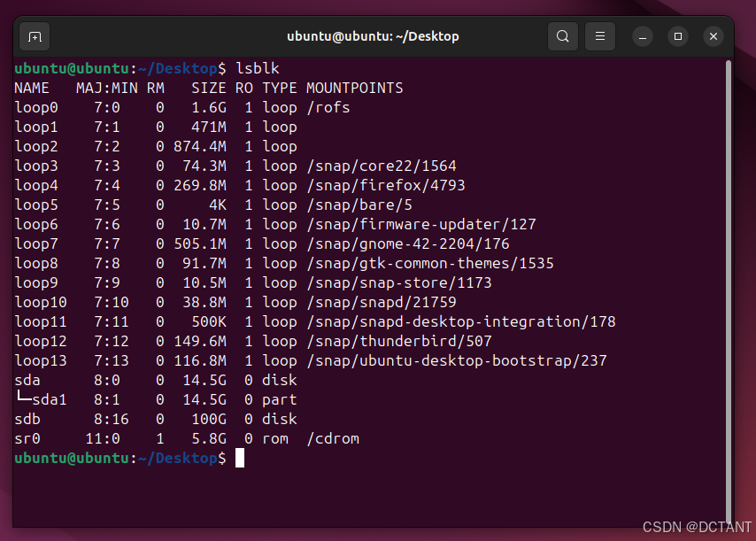Image resolution: width=756 pixels, height=541 pixels.
Task: Click the /snap/gnome-42-2204/176 mountpoint
Action: [408, 244]
